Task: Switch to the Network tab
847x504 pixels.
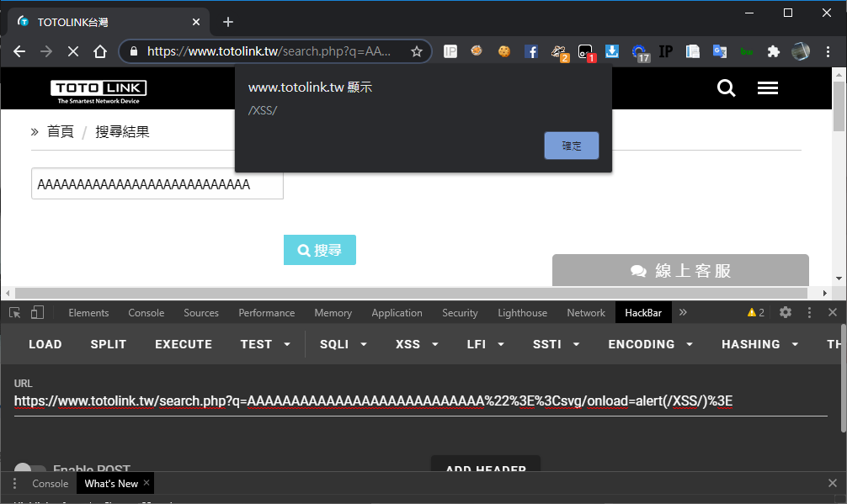Action: [586, 312]
